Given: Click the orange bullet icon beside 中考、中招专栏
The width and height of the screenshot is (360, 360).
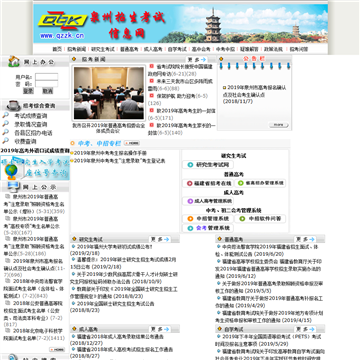Looking at the screenshot, I should (72, 143).
